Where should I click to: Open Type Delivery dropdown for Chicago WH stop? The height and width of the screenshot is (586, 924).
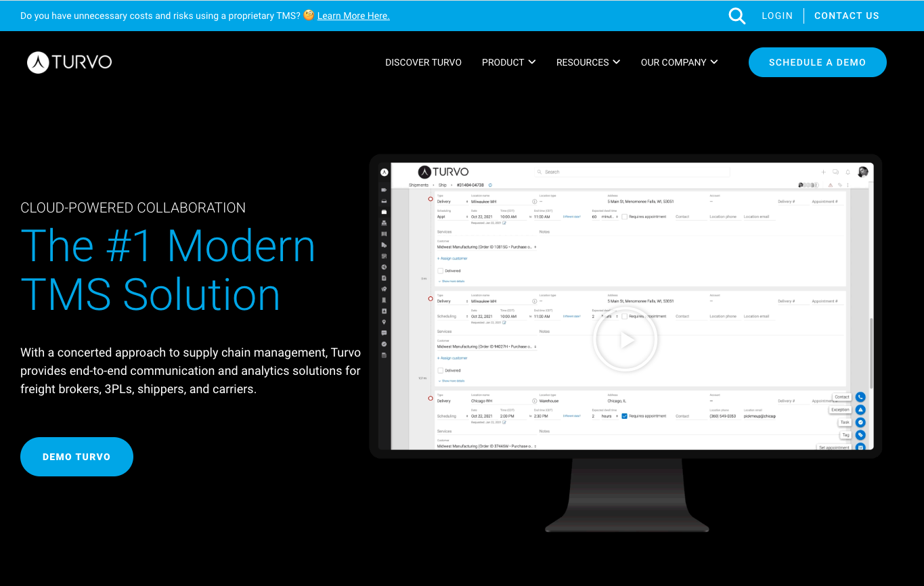pyautogui.click(x=452, y=401)
